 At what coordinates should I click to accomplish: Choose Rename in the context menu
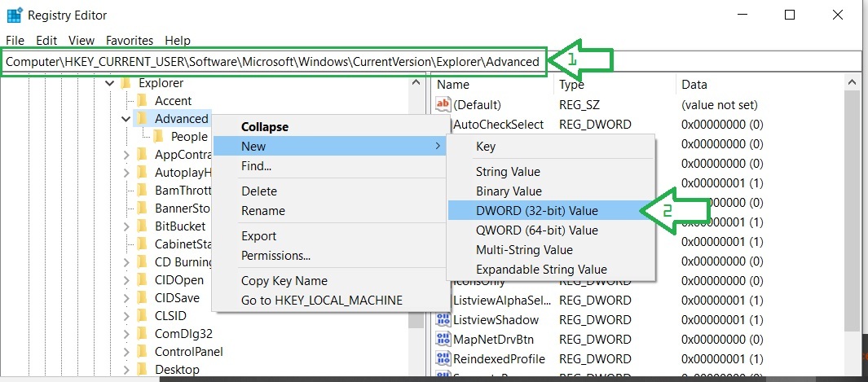329,211
